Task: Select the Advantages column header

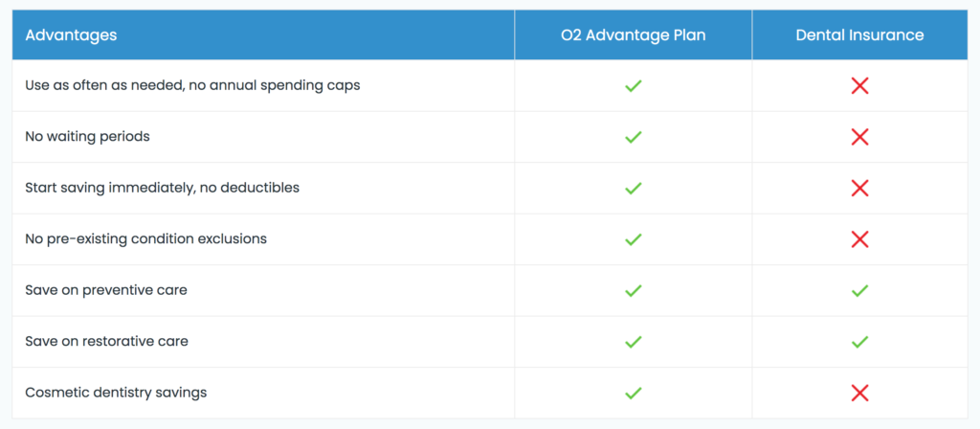Action: coord(71,35)
